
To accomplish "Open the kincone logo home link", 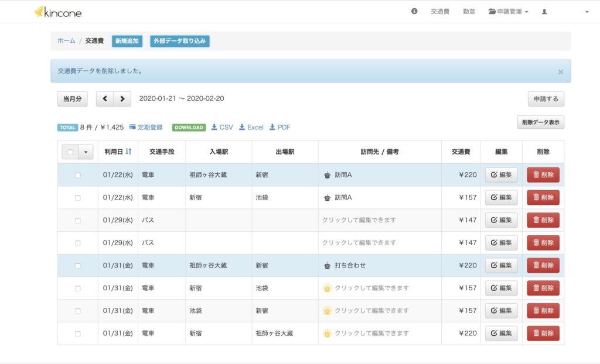I will point(58,12).
